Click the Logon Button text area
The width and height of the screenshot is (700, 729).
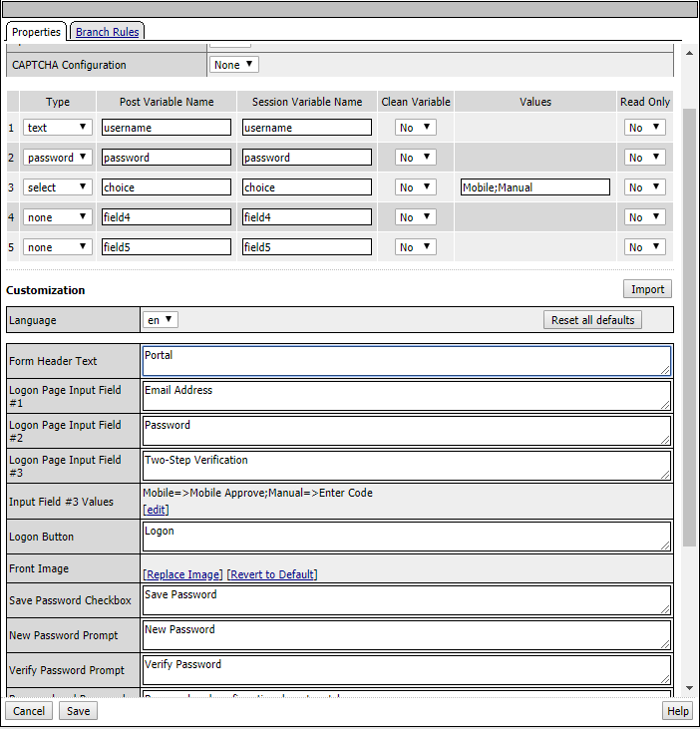tap(407, 537)
